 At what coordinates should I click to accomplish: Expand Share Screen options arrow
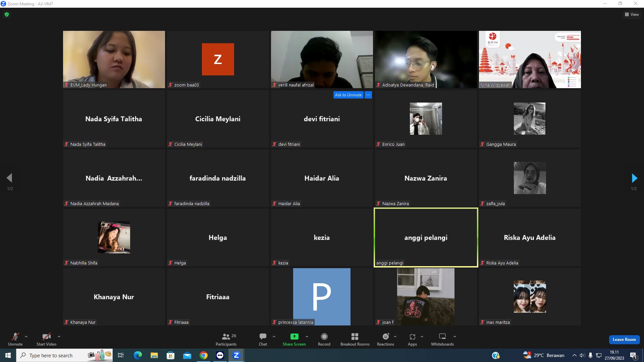pos(307,337)
